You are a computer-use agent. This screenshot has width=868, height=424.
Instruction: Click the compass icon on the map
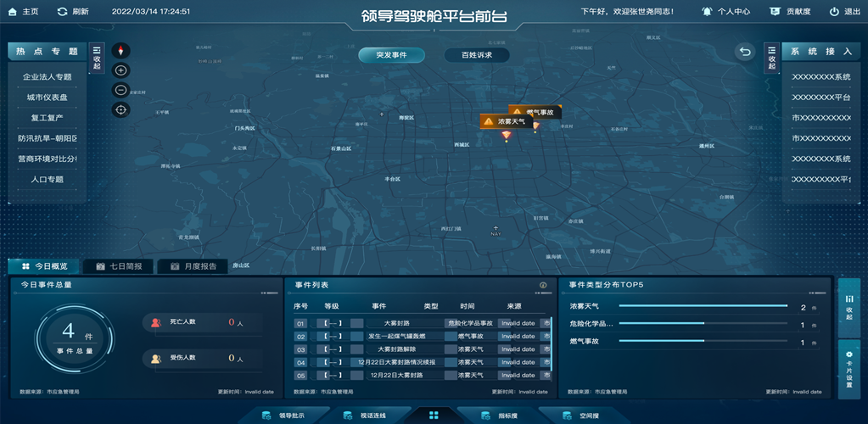(120, 51)
